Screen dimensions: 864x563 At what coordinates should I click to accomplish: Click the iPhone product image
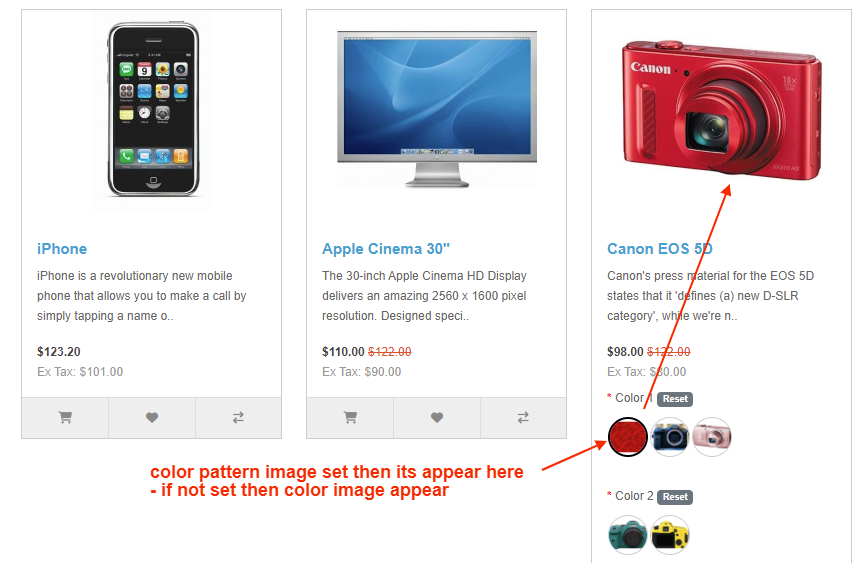pos(153,109)
